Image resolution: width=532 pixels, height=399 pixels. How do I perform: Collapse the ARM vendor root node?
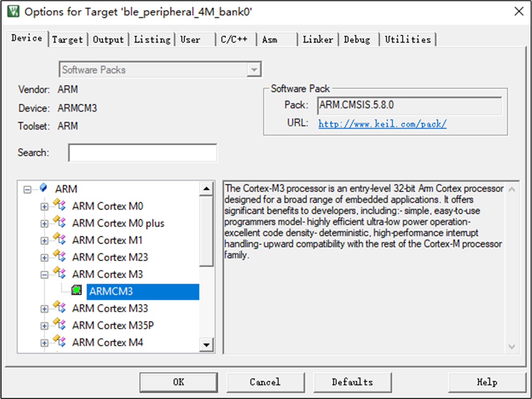tap(28, 190)
